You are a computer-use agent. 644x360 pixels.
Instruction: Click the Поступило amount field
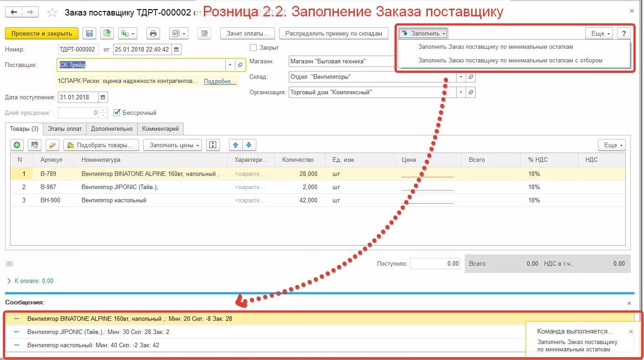[435, 263]
